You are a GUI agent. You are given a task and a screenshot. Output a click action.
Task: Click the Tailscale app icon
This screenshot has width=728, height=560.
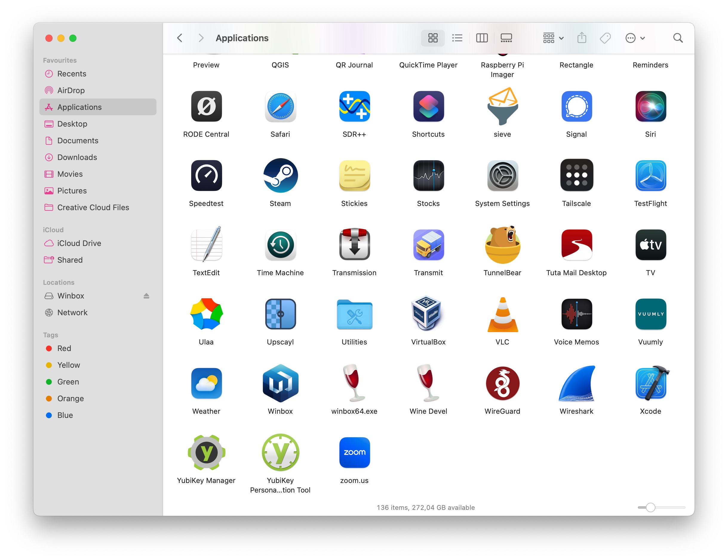click(576, 176)
